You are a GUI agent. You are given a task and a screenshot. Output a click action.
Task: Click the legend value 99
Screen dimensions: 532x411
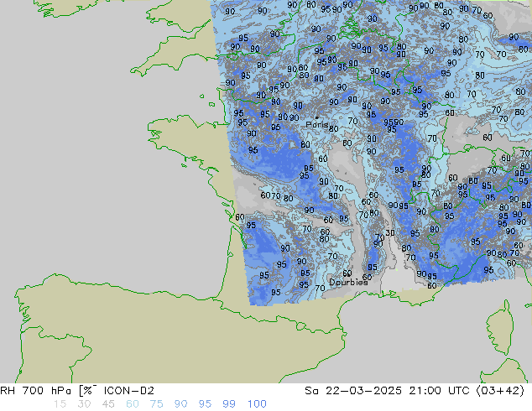pos(229,404)
